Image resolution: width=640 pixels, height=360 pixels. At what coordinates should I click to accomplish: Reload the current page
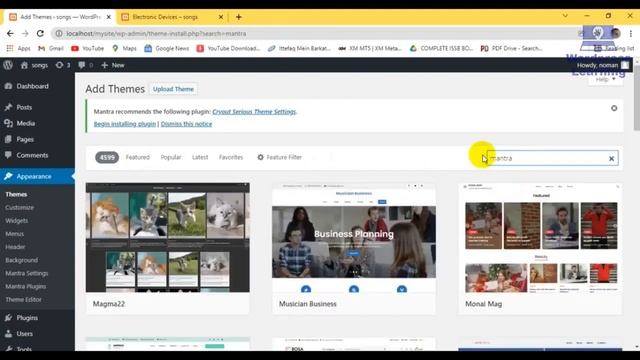40,33
